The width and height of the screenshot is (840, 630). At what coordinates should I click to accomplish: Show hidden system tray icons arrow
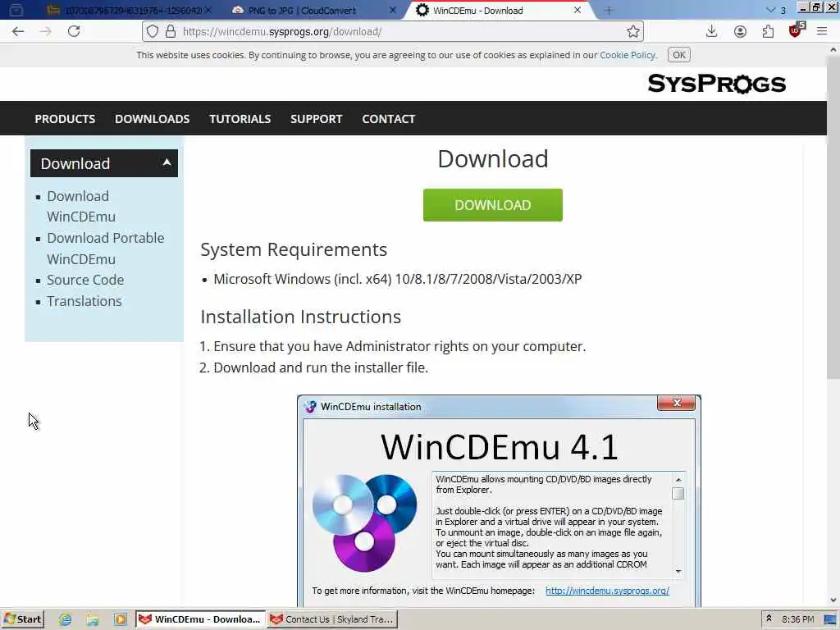coord(768,619)
